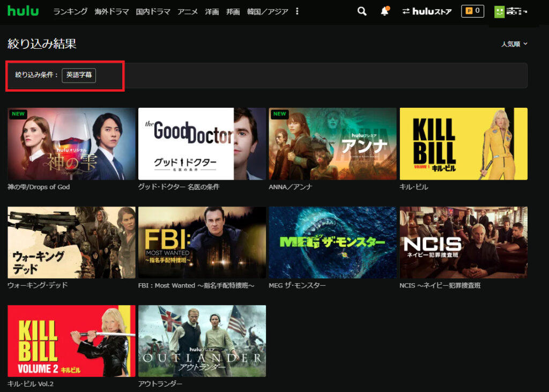
Task: Click the 英語字幕 filter tag
Action: 79,75
